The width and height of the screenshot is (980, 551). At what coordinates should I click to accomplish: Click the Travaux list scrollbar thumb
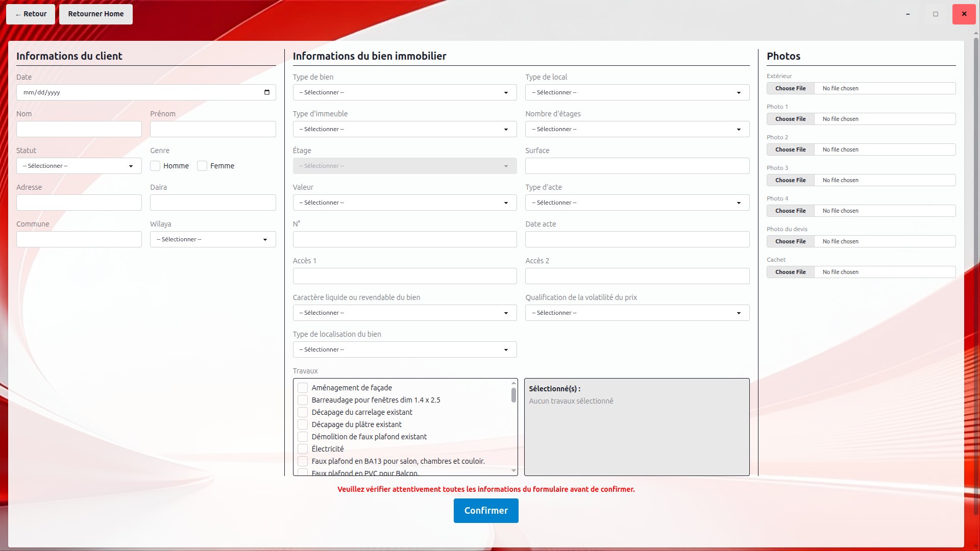(513, 395)
